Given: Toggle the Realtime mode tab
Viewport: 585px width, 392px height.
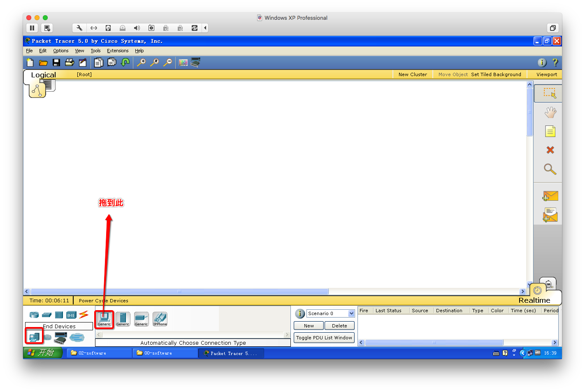Looking at the screenshot, I should tap(534, 300).
